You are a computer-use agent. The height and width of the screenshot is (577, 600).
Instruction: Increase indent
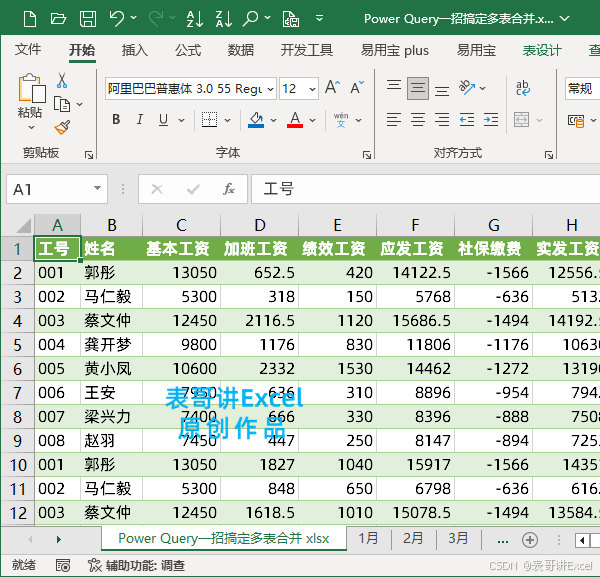pos(491,120)
